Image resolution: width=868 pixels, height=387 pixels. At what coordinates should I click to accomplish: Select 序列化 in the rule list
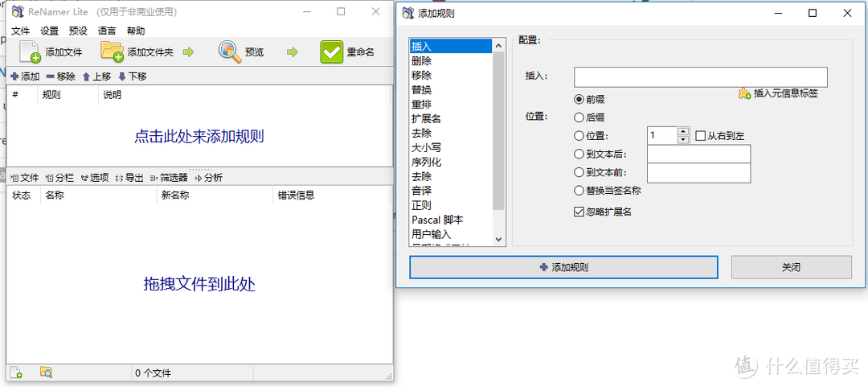click(426, 162)
